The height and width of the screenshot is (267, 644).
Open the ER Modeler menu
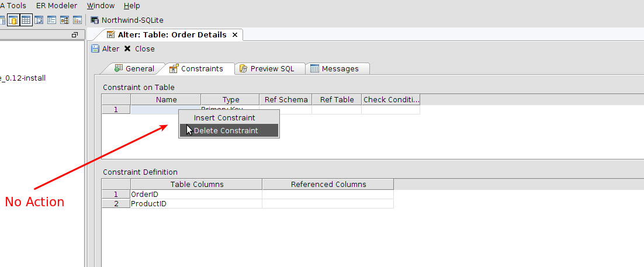click(x=57, y=6)
